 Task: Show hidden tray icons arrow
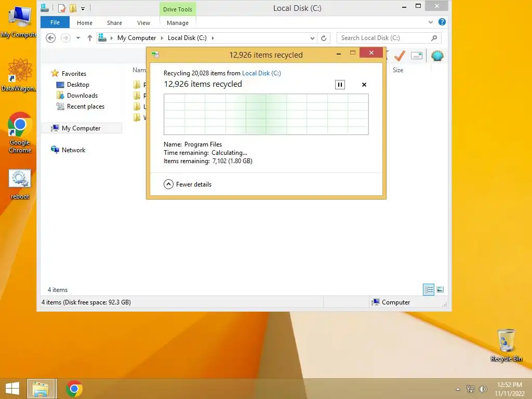458,389
